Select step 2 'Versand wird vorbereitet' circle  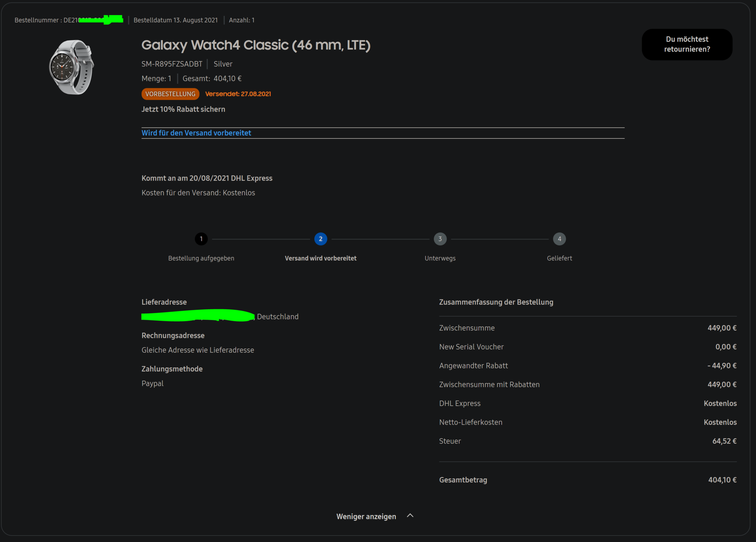pos(321,239)
